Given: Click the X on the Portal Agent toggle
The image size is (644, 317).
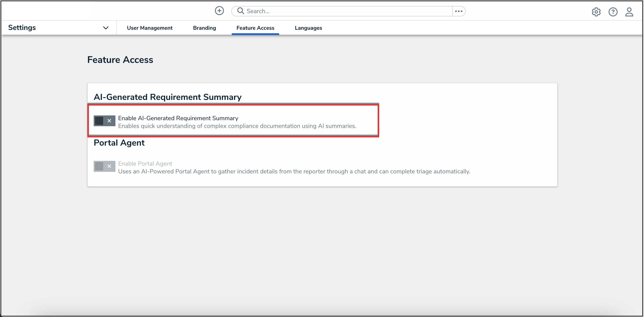Looking at the screenshot, I should point(109,166).
